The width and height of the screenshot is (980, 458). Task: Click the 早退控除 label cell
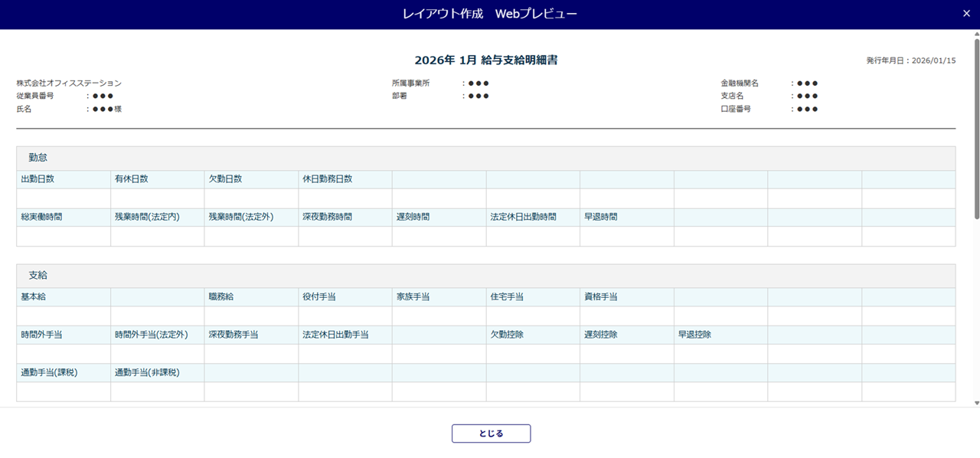(x=694, y=335)
